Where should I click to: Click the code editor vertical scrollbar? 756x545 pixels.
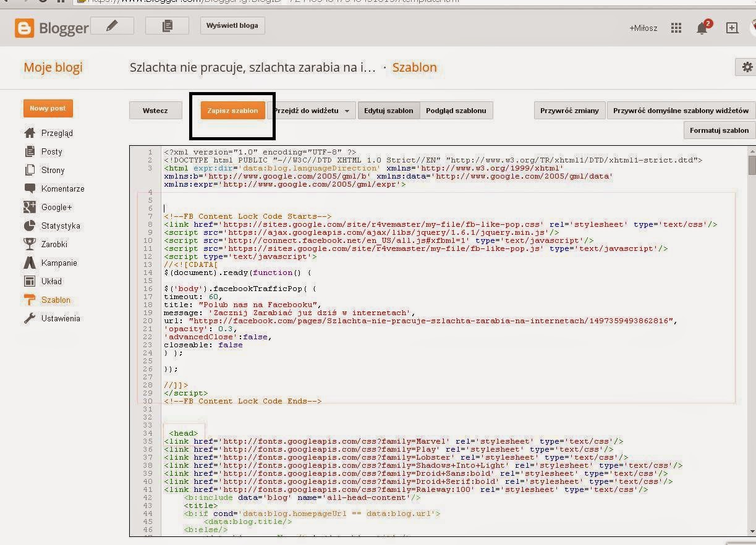752,342
